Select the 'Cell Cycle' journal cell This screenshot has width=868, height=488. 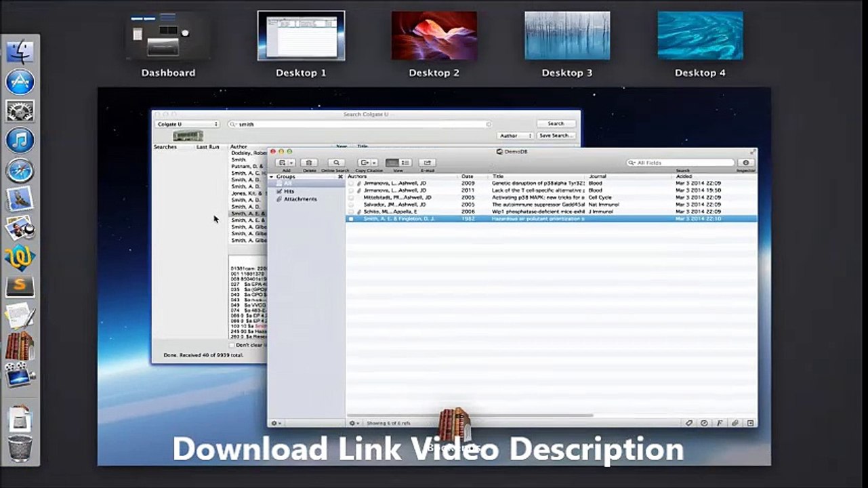click(600, 197)
